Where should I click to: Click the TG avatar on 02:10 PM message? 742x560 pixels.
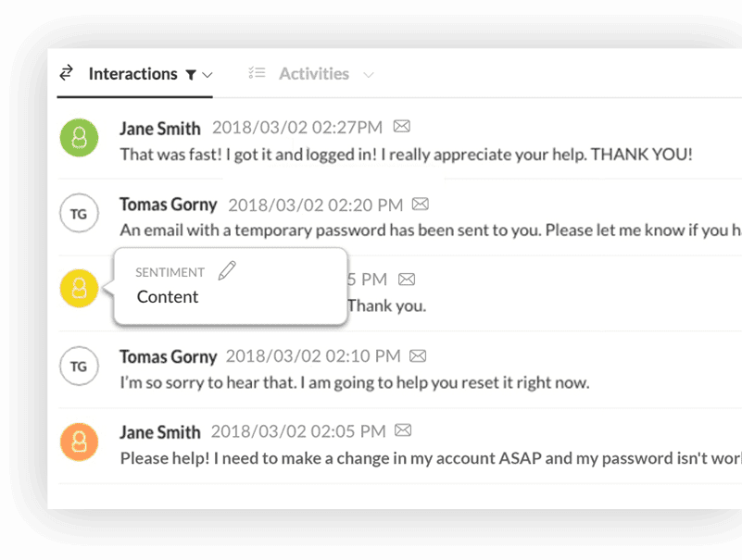[x=79, y=366]
